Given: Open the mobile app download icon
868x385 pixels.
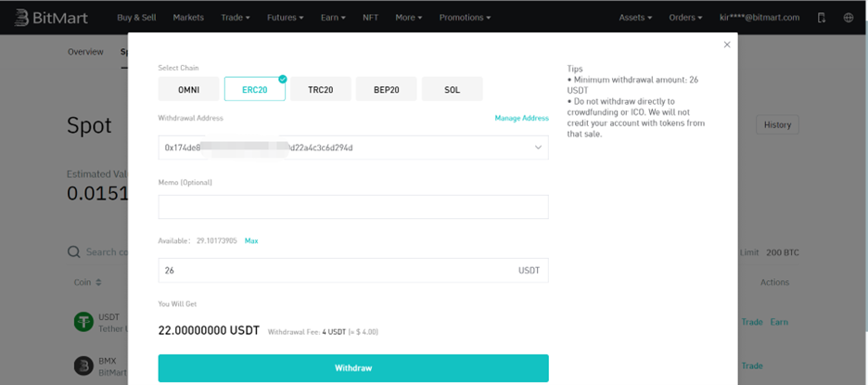Looking at the screenshot, I should 822,18.
